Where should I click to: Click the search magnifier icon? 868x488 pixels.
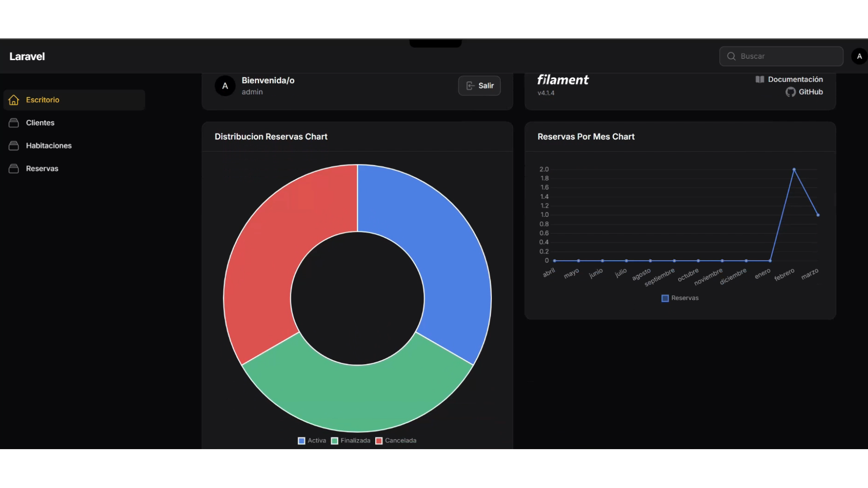coord(731,56)
